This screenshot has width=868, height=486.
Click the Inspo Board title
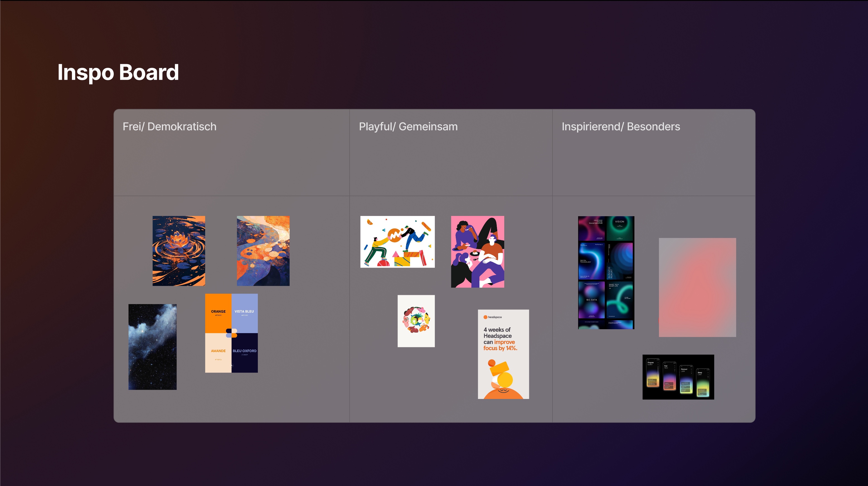118,72
